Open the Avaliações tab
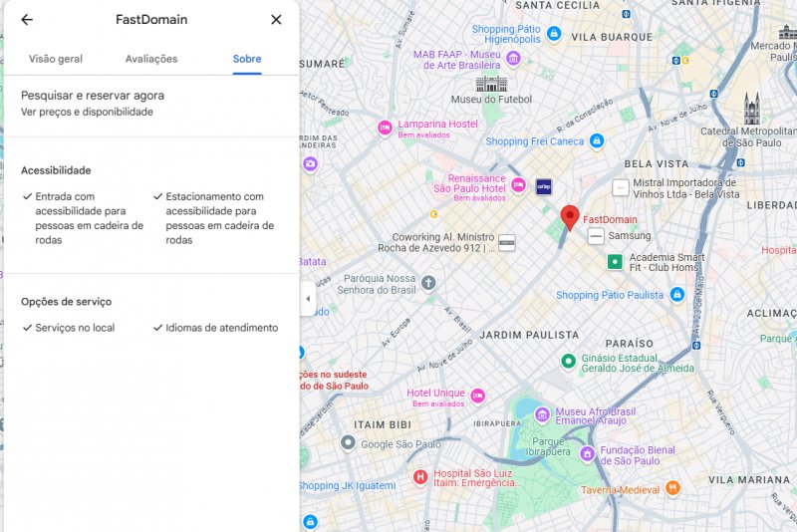 pyautogui.click(x=151, y=59)
